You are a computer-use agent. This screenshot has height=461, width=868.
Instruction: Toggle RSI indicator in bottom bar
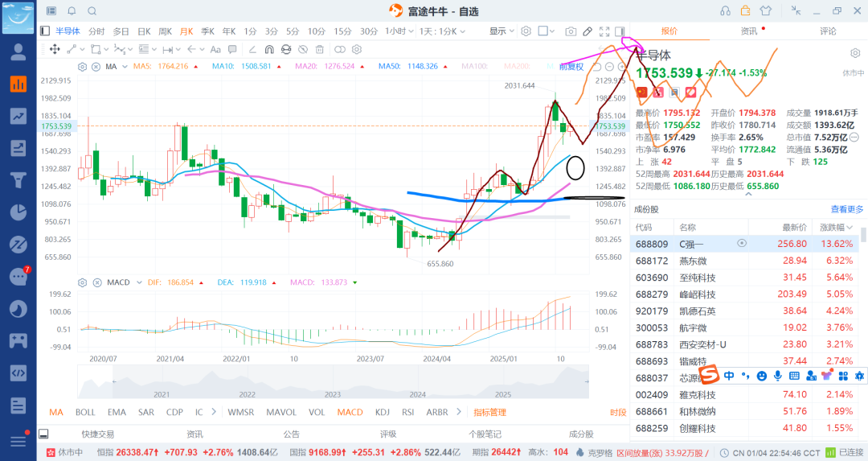408,412
